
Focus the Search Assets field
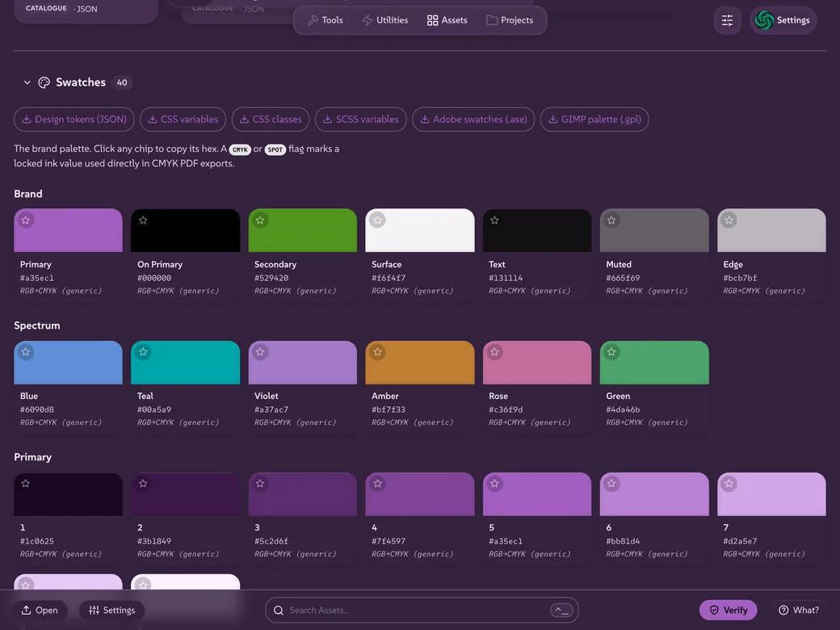pos(422,610)
